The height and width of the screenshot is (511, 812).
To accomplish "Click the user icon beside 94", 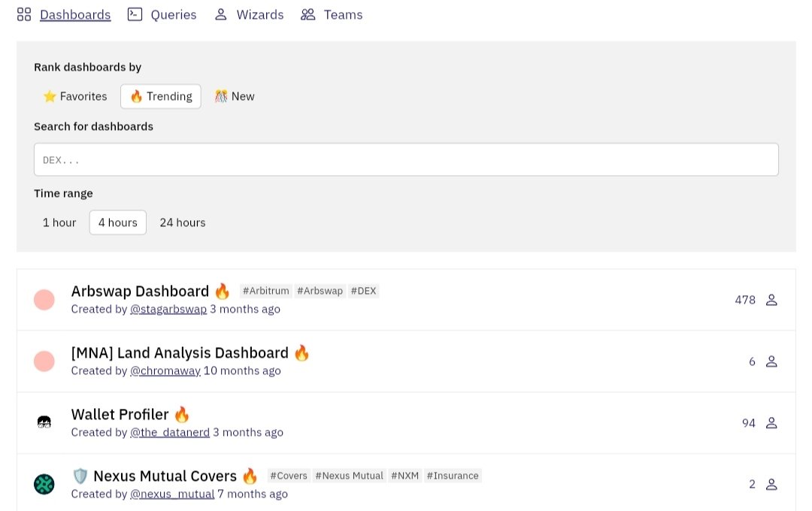I will (771, 423).
